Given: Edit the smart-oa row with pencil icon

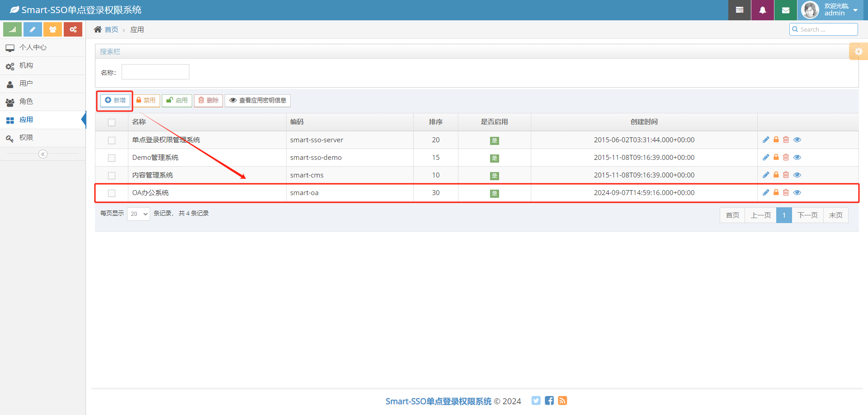Looking at the screenshot, I should pos(766,192).
